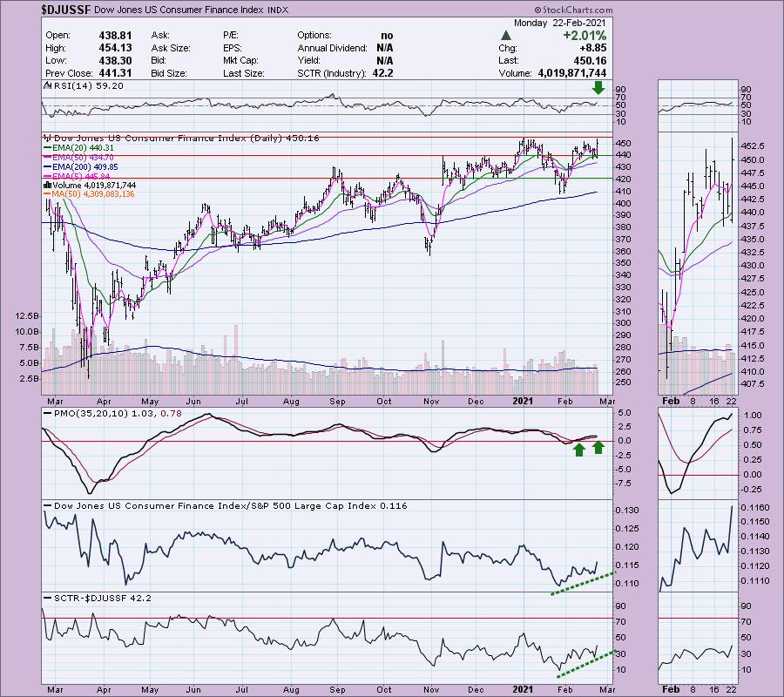Click the RSI(14) 59.20 label

[89, 85]
